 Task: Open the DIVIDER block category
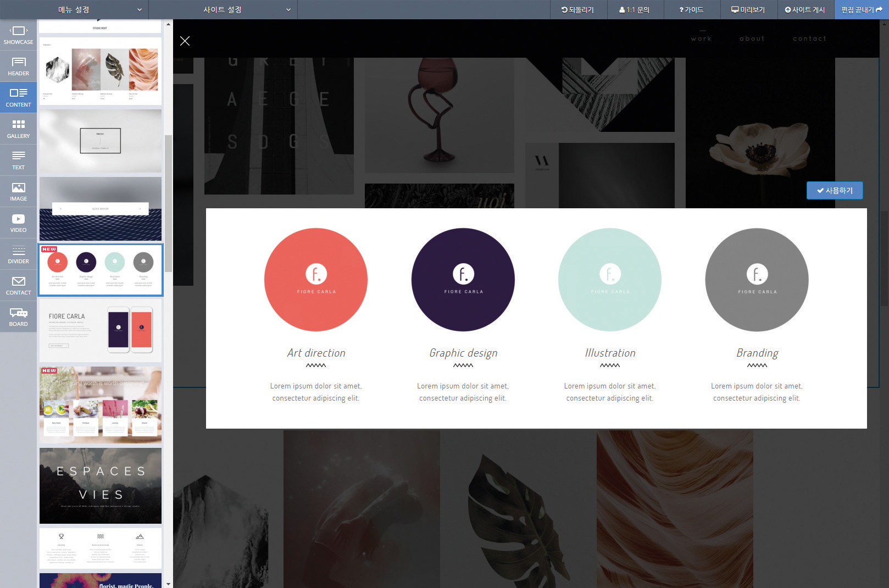pyautogui.click(x=18, y=254)
